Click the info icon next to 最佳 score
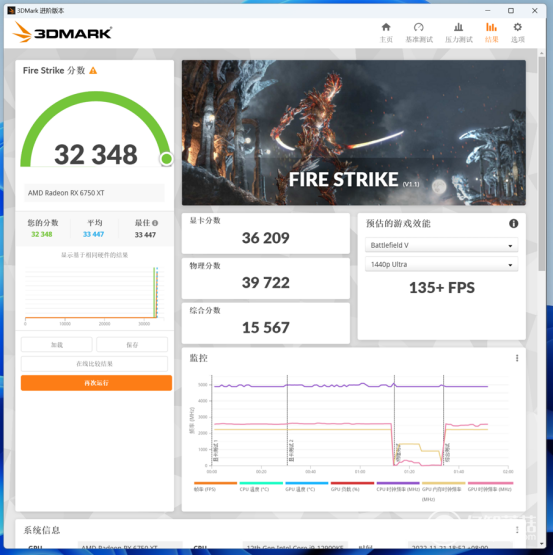The image size is (553, 556). point(155,223)
